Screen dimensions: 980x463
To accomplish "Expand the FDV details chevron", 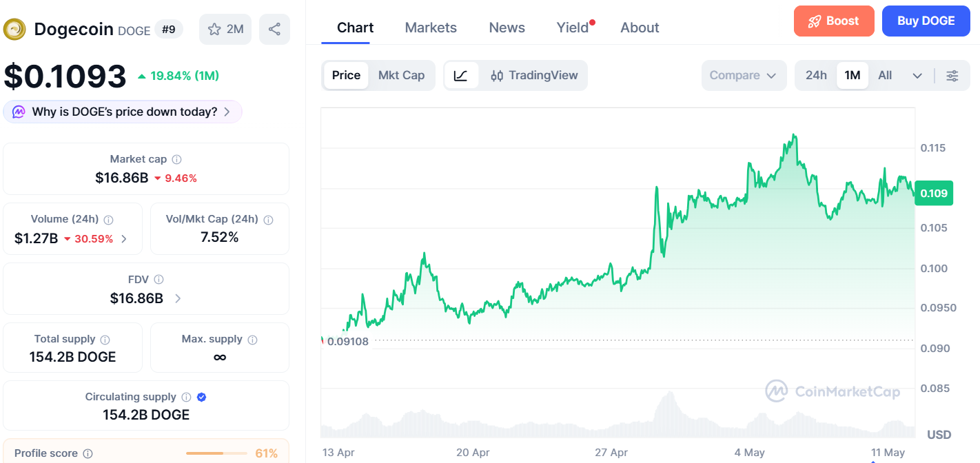I will pos(178,298).
